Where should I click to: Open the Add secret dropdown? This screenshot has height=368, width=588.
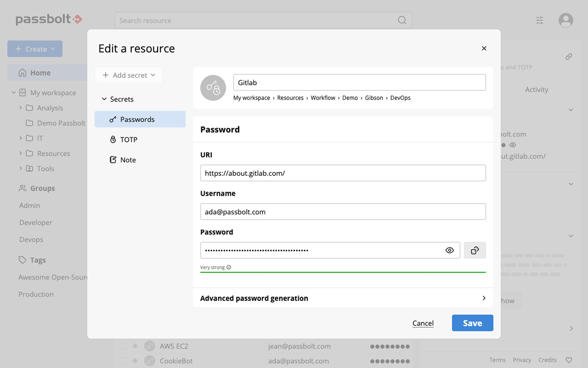point(128,75)
